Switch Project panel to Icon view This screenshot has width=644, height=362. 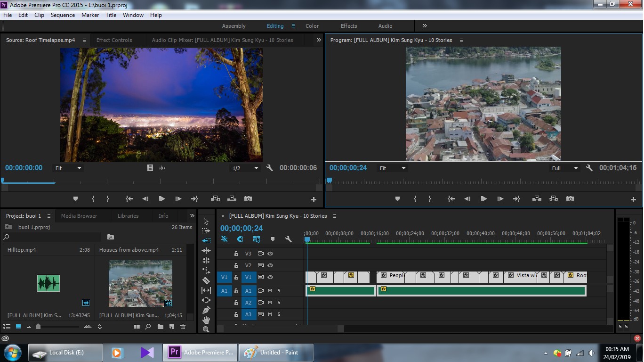pyautogui.click(x=18, y=327)
